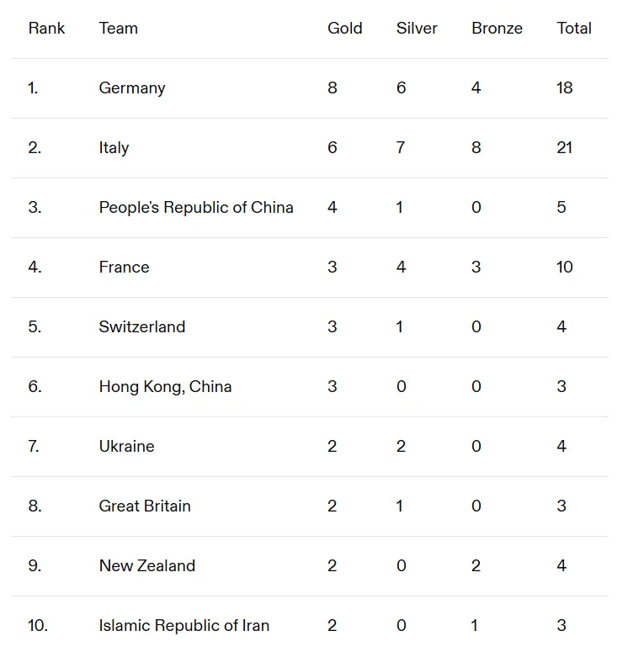Viewport: 644px width, 652px height.
Task: Select the Great Britain team name
Action: click(145, 506)
